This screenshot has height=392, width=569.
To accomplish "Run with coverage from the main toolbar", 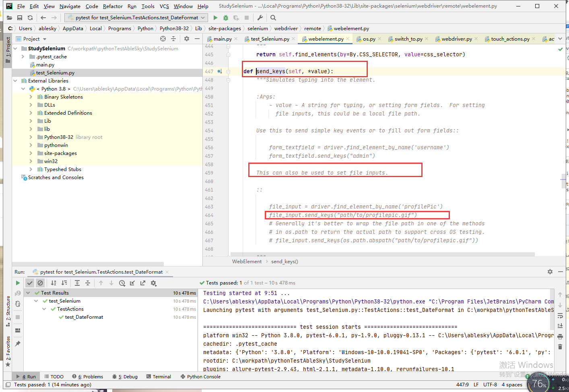I will [x=236, y=18].
